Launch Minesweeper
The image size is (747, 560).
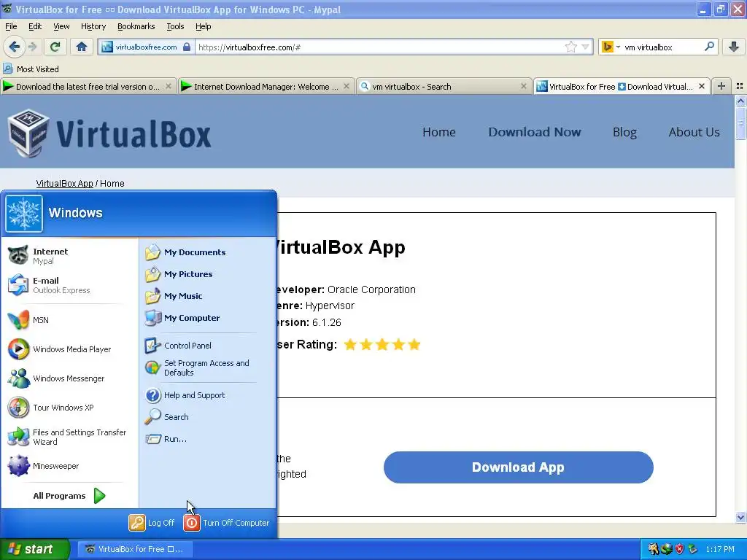point(71,466)
